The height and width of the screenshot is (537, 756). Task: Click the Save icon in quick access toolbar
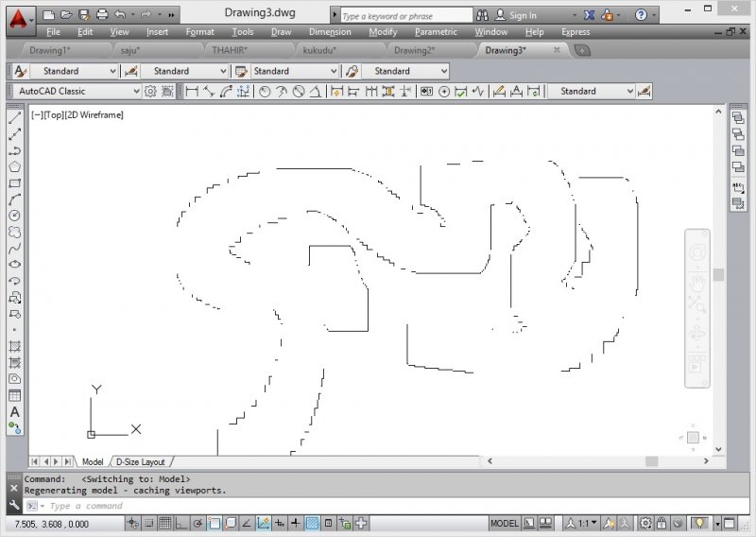coord(84,15)
